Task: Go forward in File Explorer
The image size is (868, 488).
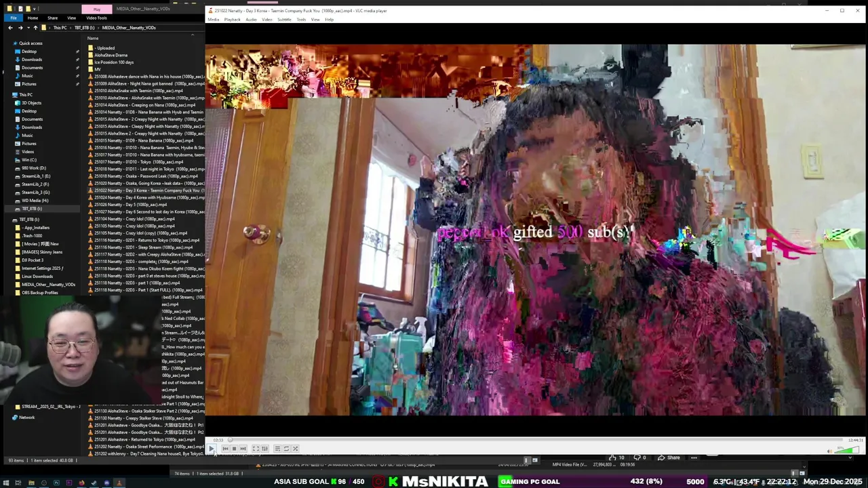Action: [x=20, y=28]
